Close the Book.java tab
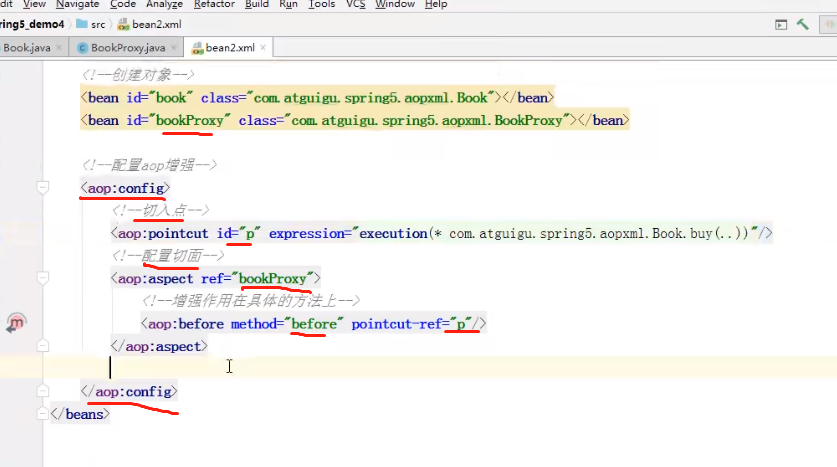This screenshot has height=467, width=837. click(x=59, y=48)
